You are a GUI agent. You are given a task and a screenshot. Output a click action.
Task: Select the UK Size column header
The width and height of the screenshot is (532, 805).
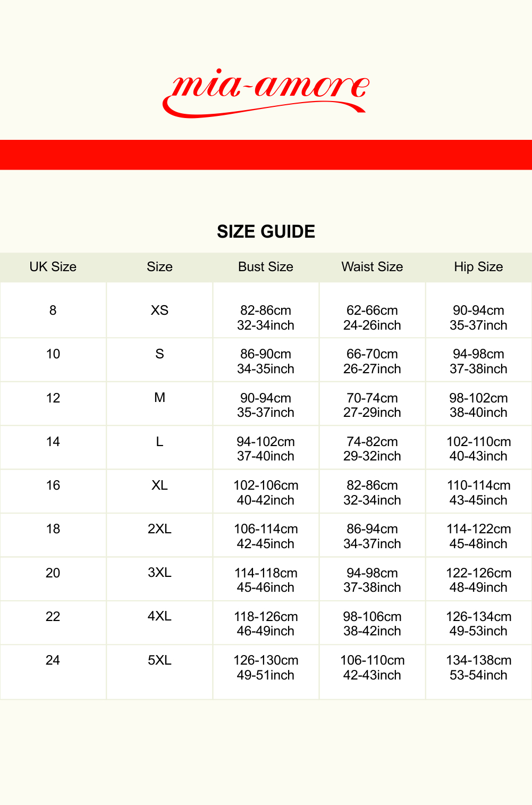[x=53, y=267]
